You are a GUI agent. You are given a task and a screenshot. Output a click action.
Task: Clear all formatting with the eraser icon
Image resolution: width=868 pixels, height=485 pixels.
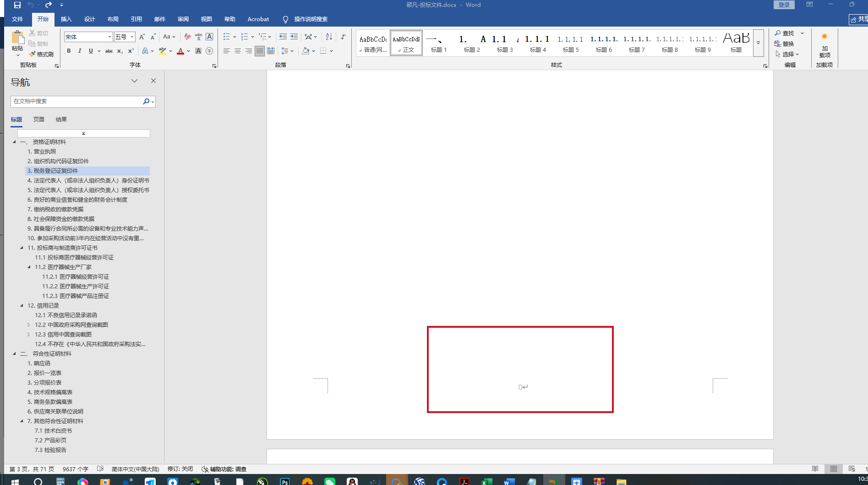187,37
